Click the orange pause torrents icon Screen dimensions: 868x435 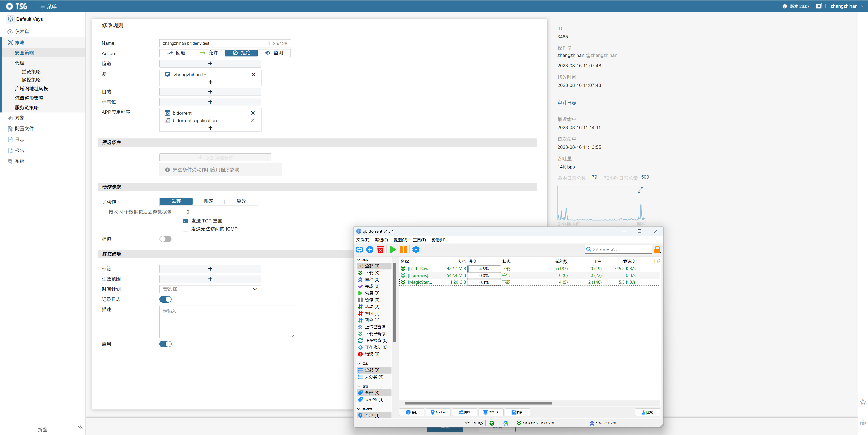pos(403,250)
